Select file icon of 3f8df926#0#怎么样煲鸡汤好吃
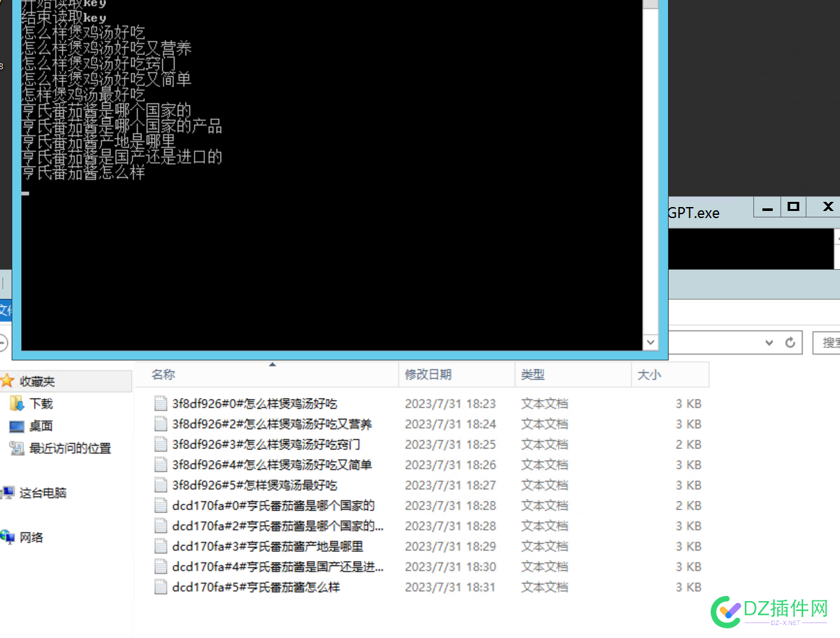The height and width of the screenshot is (638, 840). point(161,404)
